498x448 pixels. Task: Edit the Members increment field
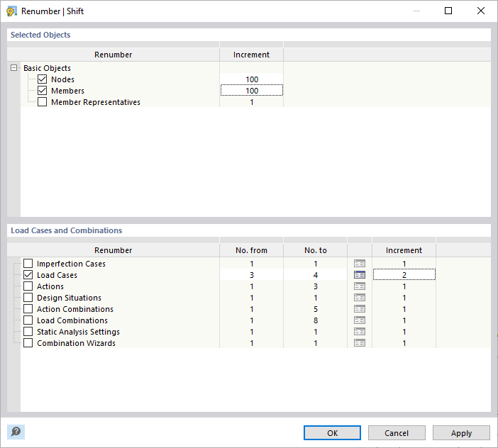coord(251,91)
